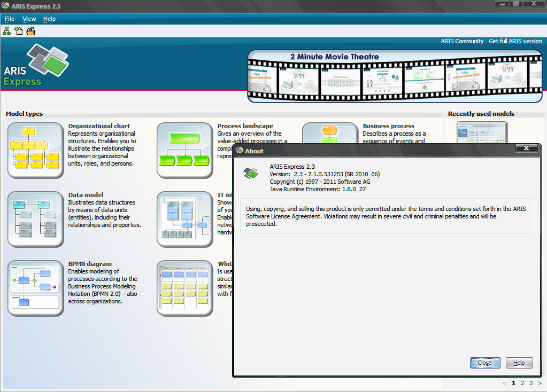Click the Help button in the About dialog
Screen dimensions: 547x392
pyautogui.click(x=519, y=363)
